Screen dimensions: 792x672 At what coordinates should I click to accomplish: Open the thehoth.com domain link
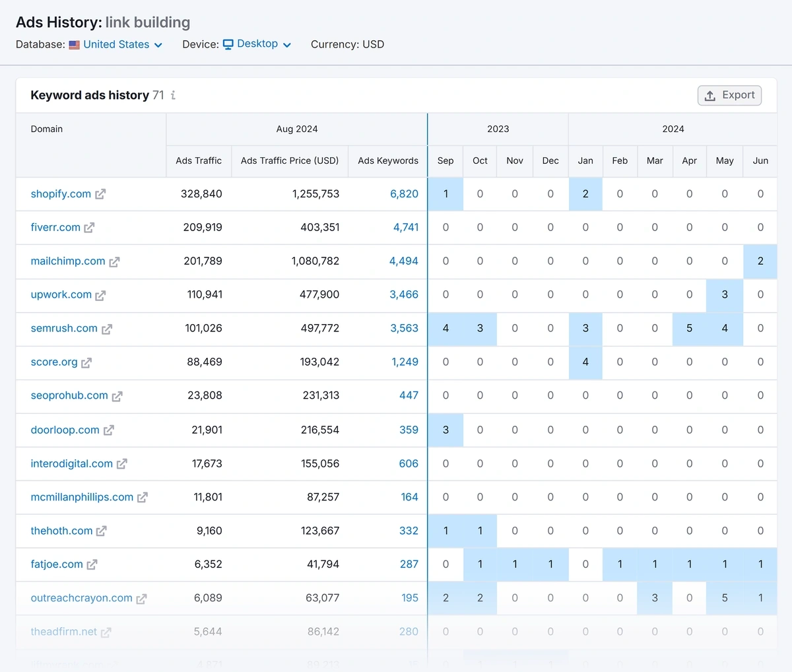(62, 531)
